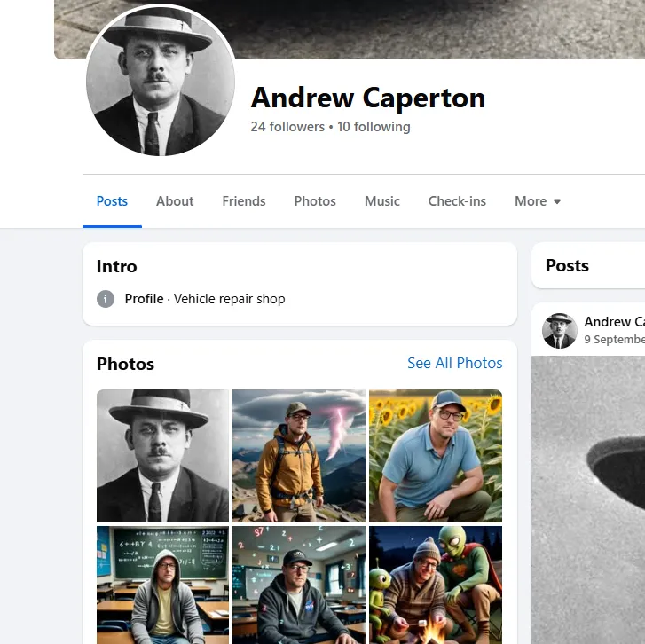Open the sunflower field photo thumbnail

(x=436, y=456)
